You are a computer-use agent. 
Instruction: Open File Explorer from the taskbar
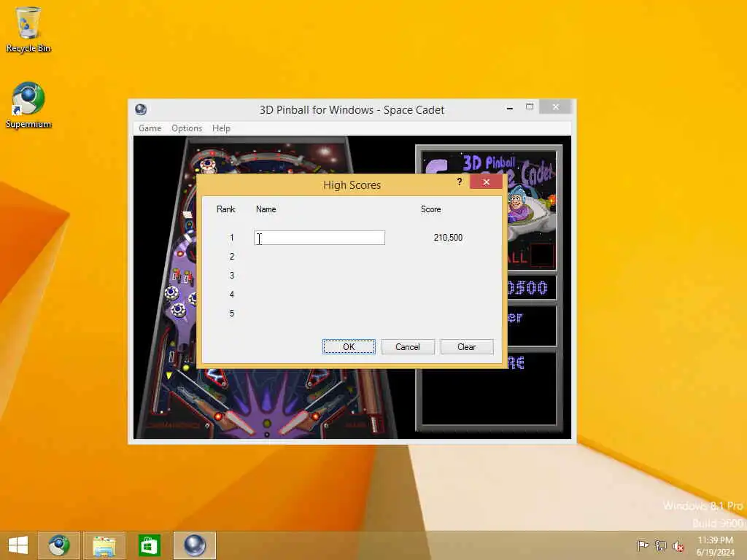(x=104, y=545)
